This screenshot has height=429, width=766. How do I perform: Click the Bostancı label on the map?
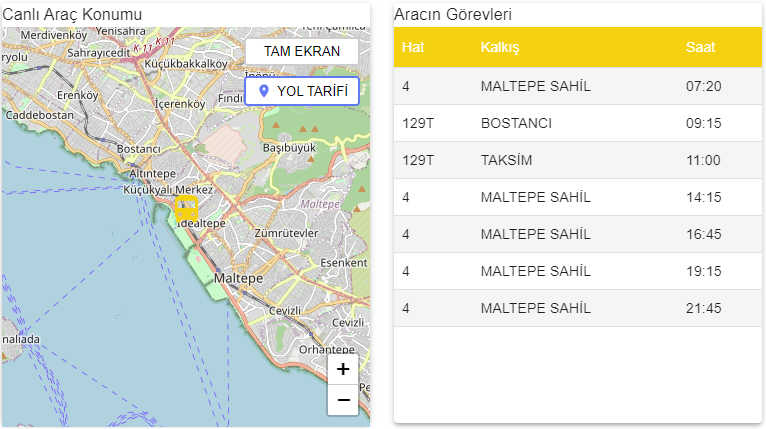pyautogui.click(x=138, y=149)
